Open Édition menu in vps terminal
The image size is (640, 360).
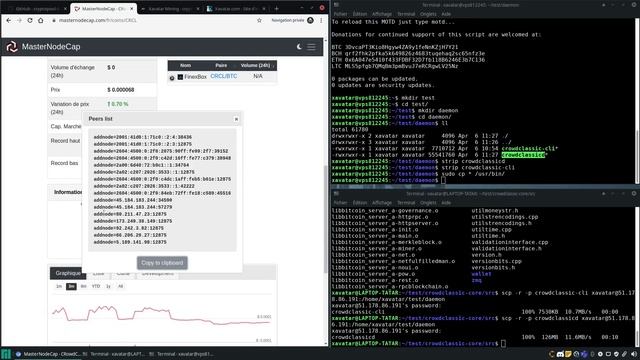(360, 14)
